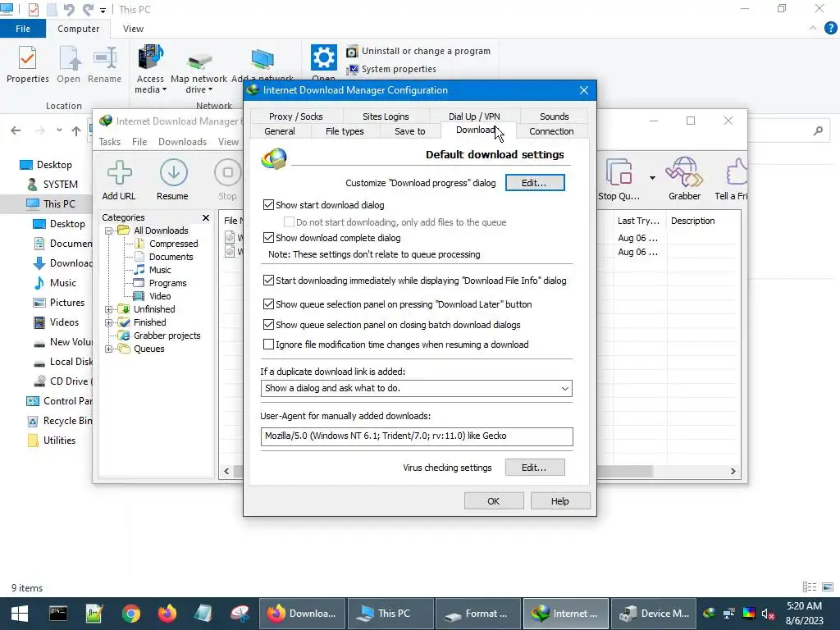The height and width of the screenshot is (630, 840).
Task: Expand the Finished category node
Action: (x=109, y=322)
